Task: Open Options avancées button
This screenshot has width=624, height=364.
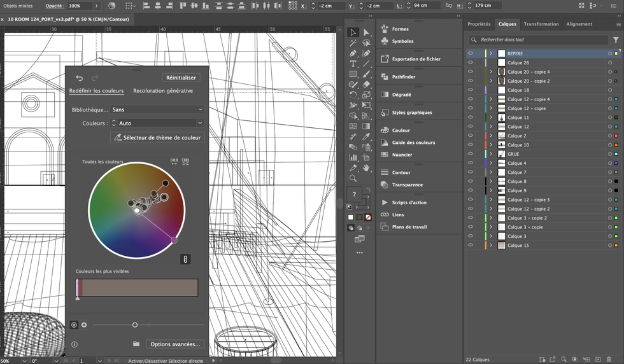Action: (175, 344)
